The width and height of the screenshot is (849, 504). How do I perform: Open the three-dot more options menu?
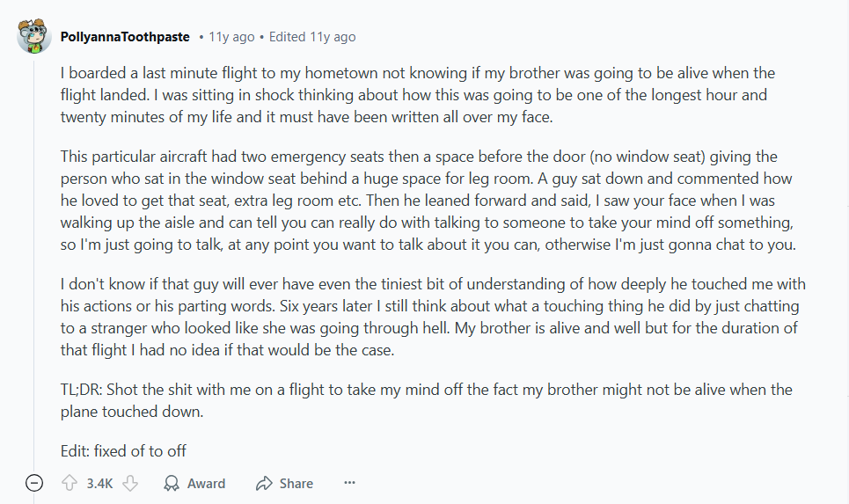coord(349,483)
